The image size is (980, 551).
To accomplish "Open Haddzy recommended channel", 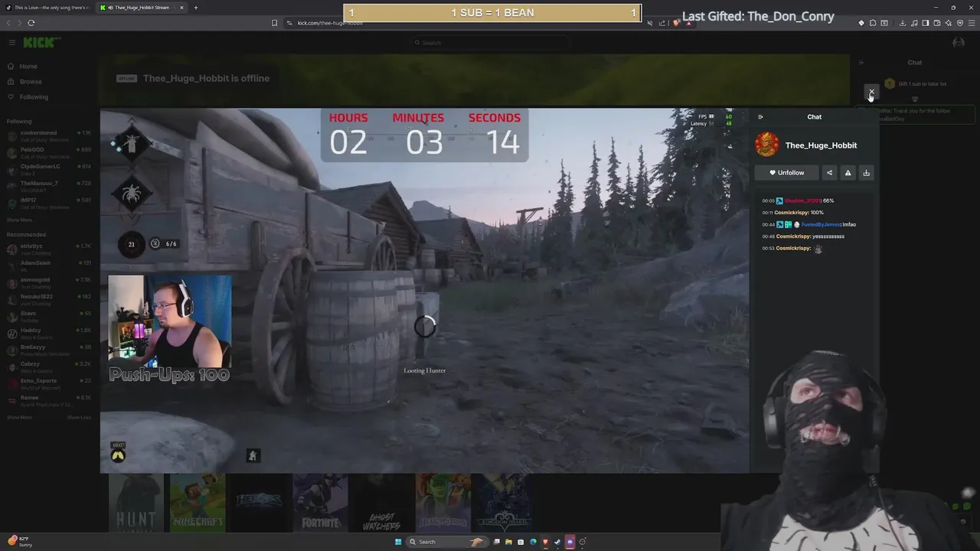I will point(49,333).
